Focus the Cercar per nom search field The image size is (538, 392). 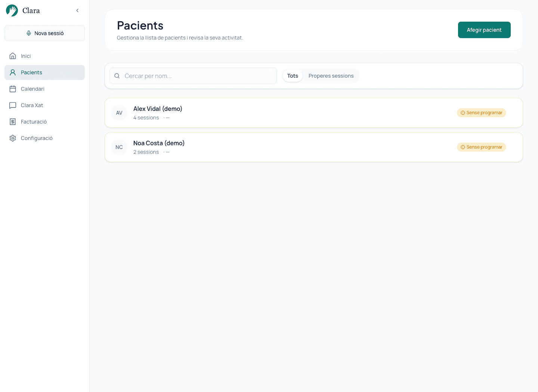coord(193,76)
